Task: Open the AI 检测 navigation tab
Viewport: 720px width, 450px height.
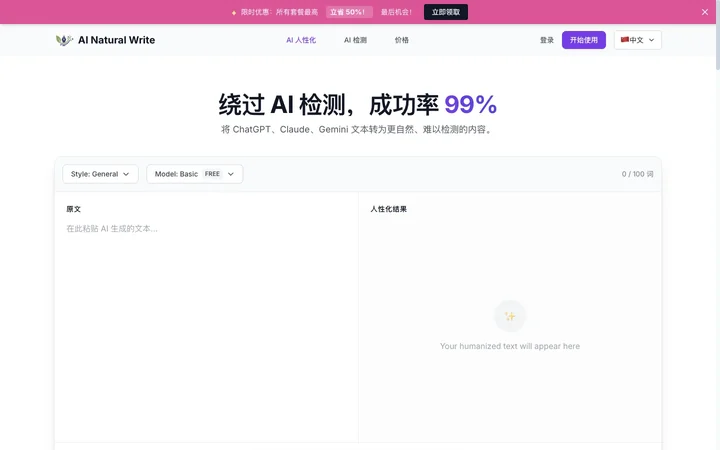Action: pos(355,40)
